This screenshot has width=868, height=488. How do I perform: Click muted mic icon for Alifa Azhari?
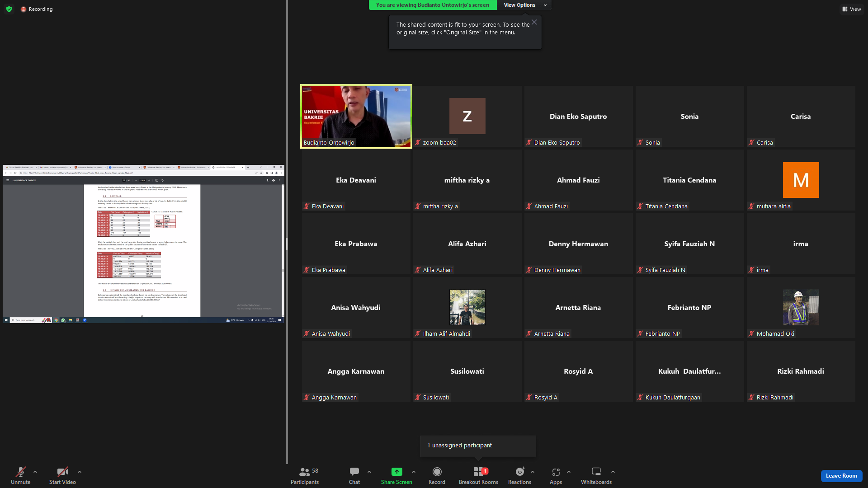click(x=418, y=270)
